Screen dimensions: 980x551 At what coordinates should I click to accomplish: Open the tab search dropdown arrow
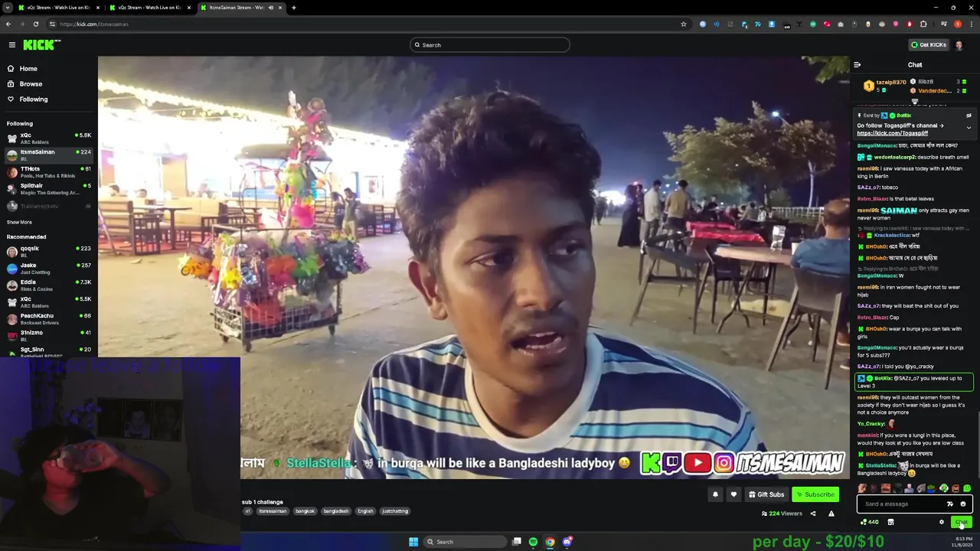click(8, 8)
